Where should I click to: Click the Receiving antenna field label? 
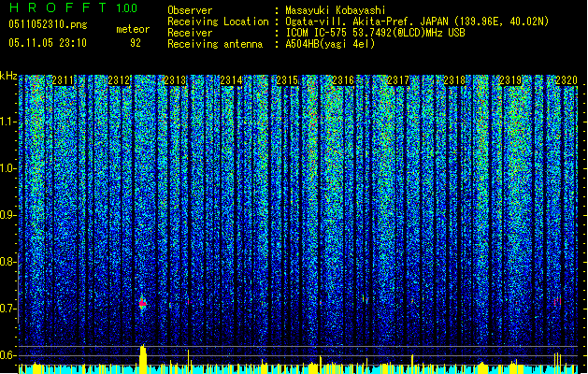tap(215, 44)
